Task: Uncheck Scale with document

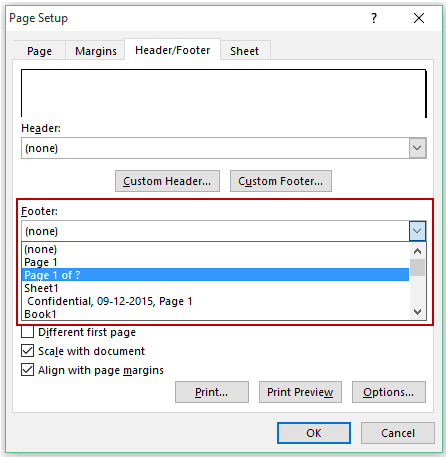Action: tap(27, 351)
